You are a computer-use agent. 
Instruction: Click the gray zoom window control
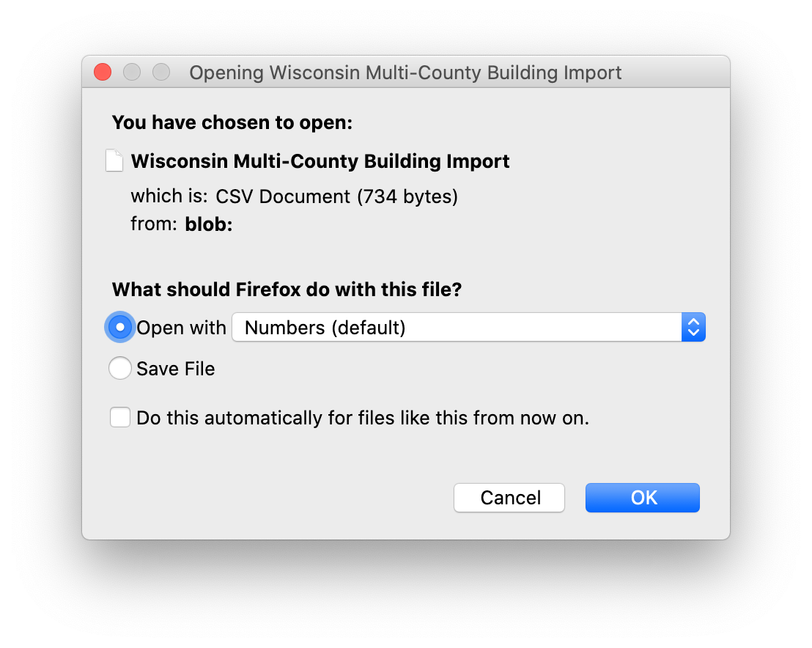pyautogui.click(x=160, y=72)
